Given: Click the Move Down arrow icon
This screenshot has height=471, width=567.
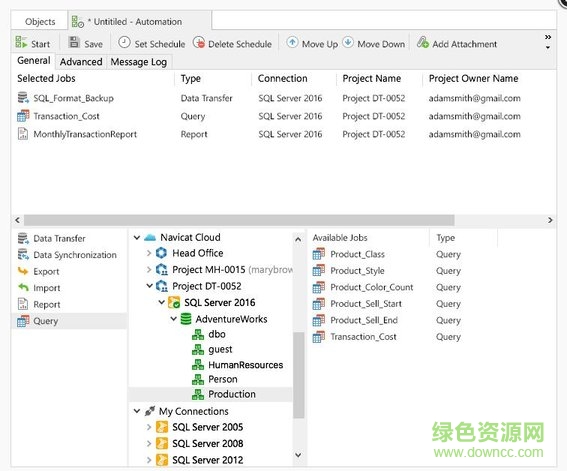Looking at the screenshot, I should [348, 42].
